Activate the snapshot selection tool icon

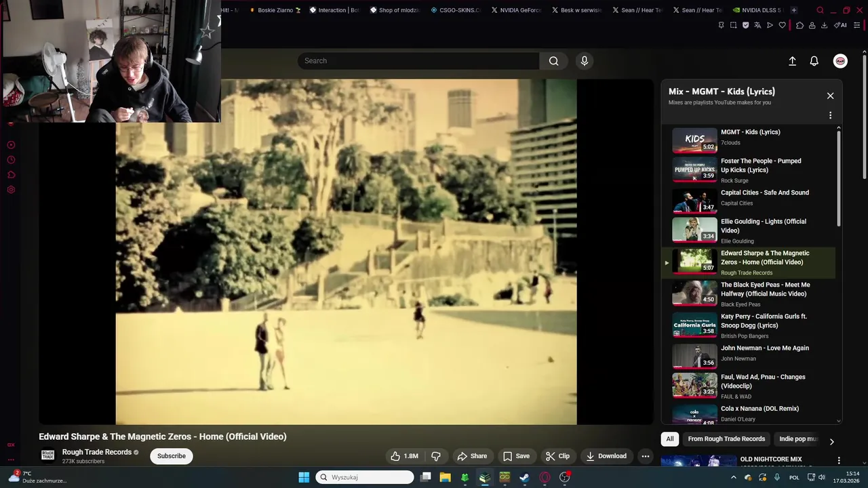(x=733, y=25)
